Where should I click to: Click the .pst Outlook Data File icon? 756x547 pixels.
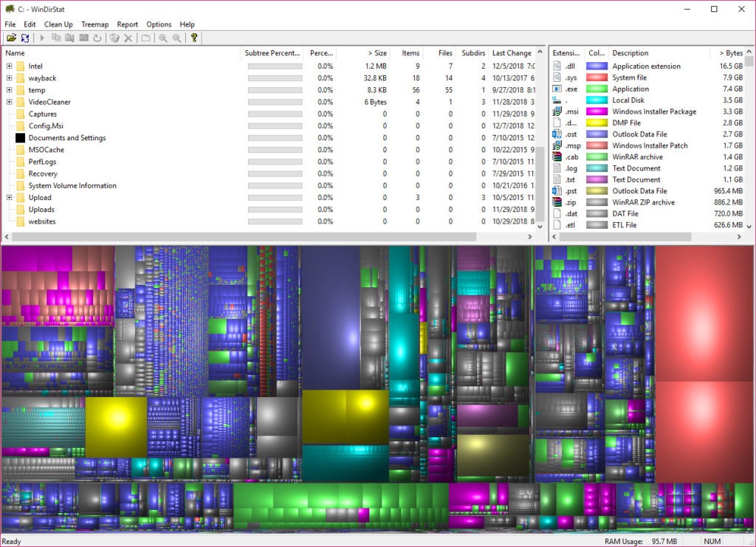coord(557,191)
